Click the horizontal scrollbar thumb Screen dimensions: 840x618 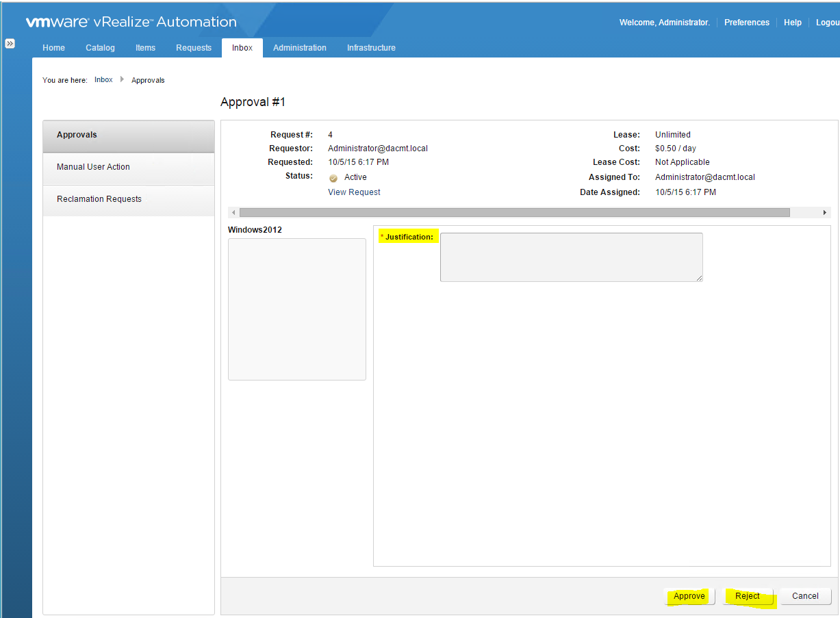pos(514,213)
